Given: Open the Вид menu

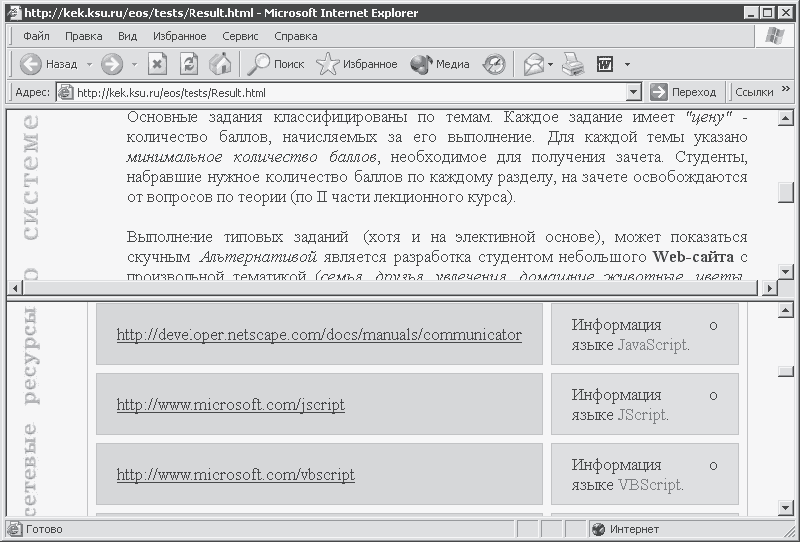Looking at the screenshot, I should [x=128, y=36].
